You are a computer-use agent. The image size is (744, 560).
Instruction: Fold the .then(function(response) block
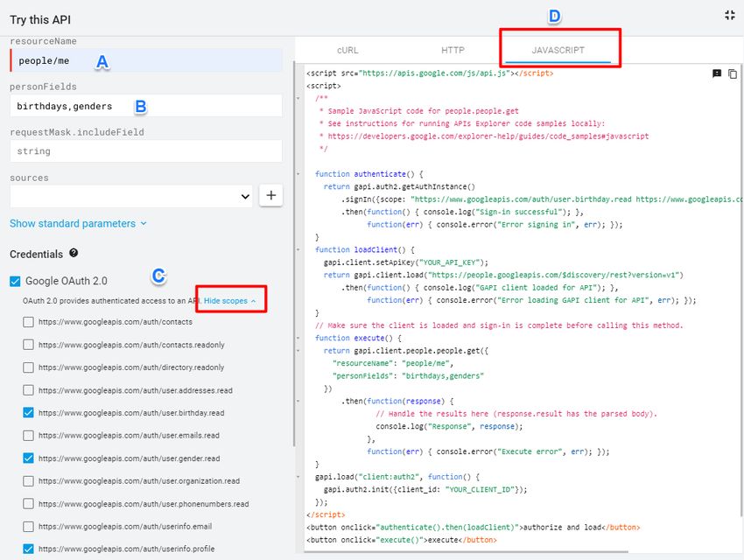point(298,401)
